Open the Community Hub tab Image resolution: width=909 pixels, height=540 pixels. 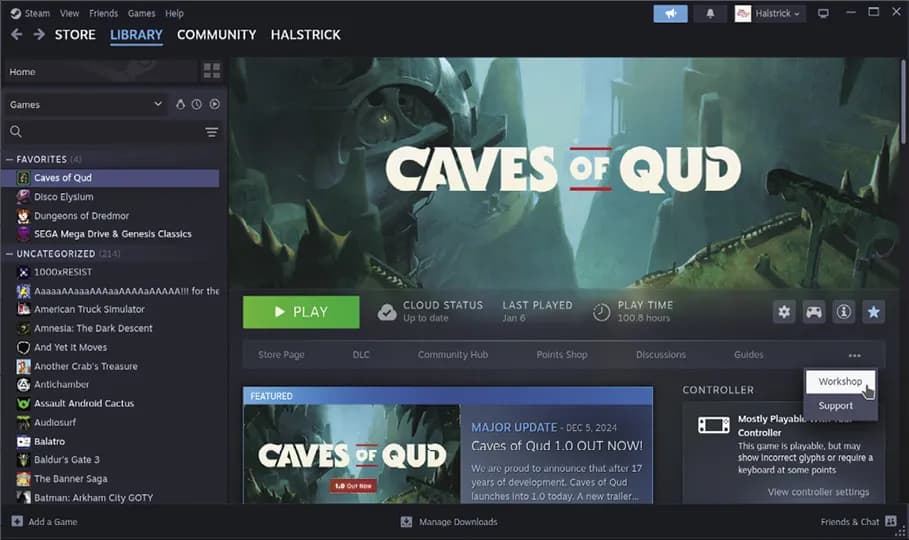[452, 354]
